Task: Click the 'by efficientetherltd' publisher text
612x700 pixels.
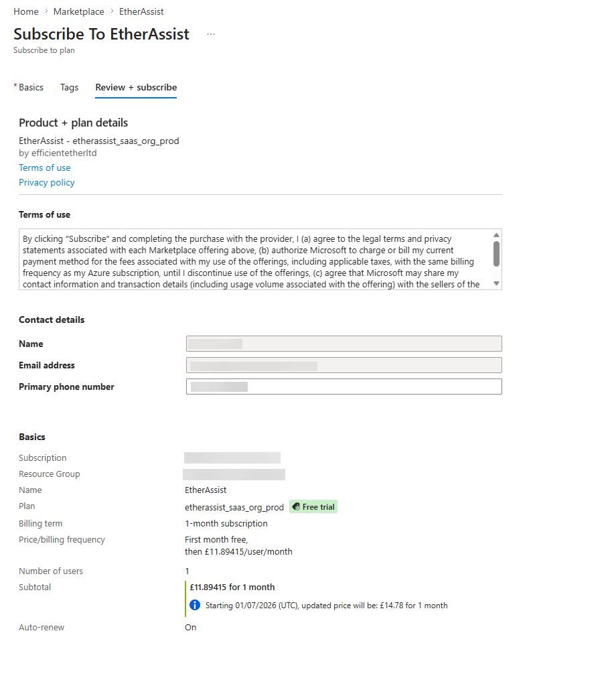Action: coord(58,153)
